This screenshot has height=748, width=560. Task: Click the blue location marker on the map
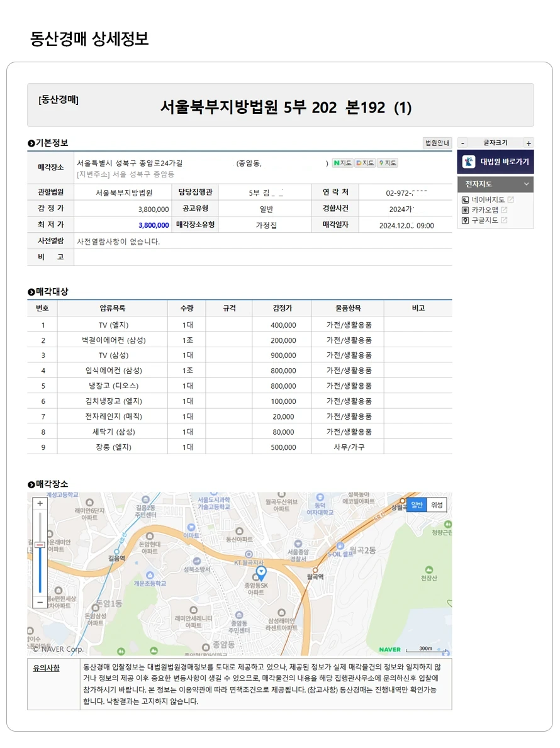(x=261, y=572)
